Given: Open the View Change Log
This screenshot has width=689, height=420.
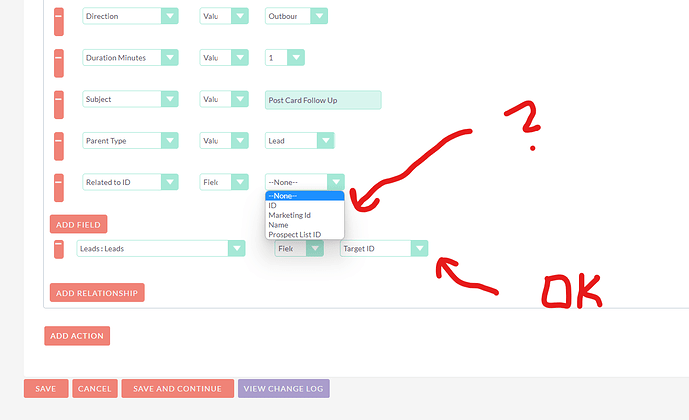Looking at the screenshot, I should coord(284,389).
